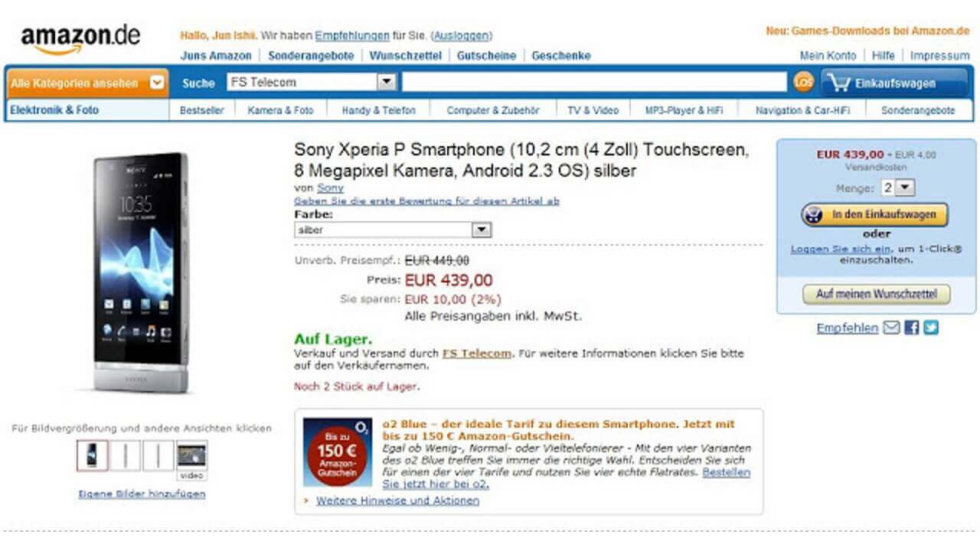
Task: Open the FS Telecom seller link
Action: [x=476, y=354]
